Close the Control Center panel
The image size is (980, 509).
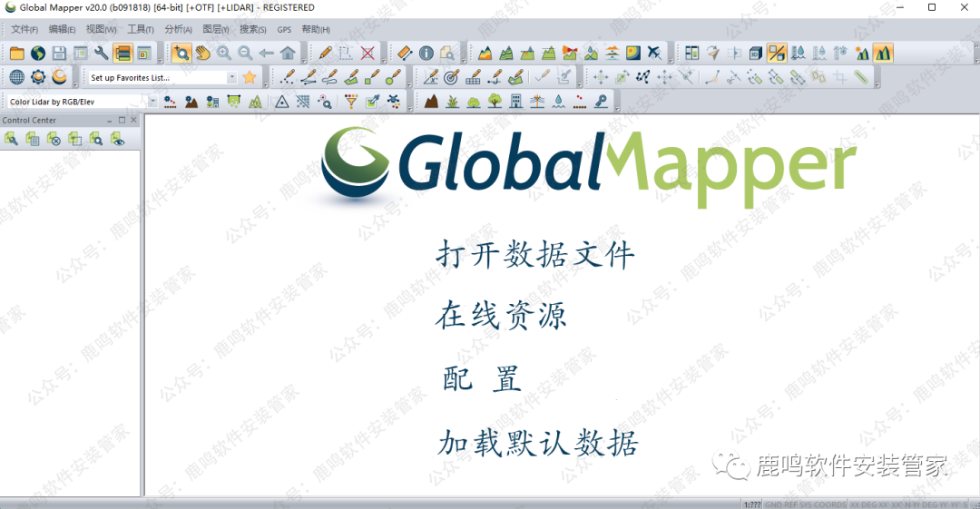click(134, 120)
